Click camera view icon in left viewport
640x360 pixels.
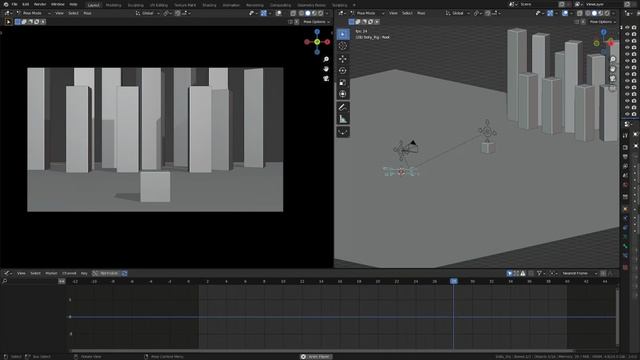326,78
